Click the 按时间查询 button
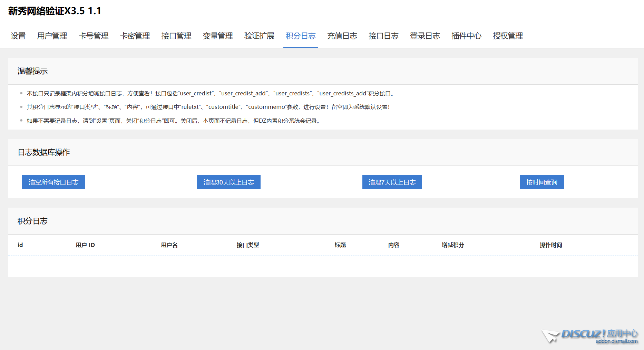This screenshot has width=644, height=350. point(542,182)
